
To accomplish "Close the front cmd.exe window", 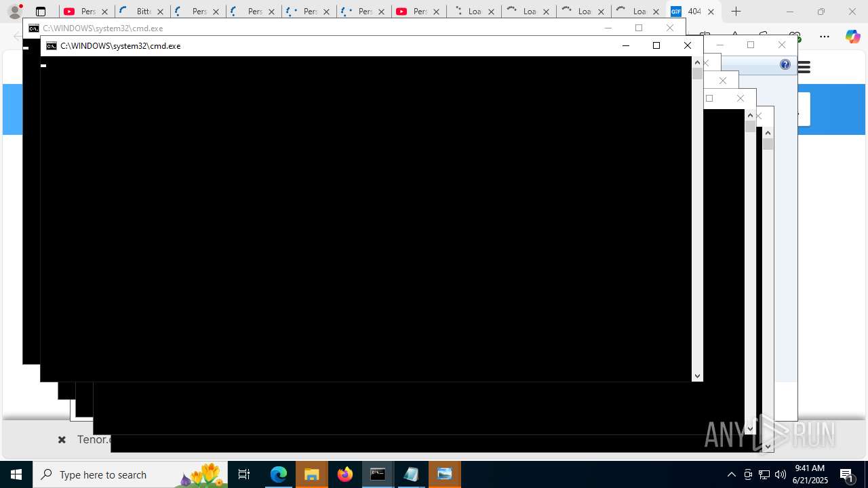I will [x=687, y=45].
